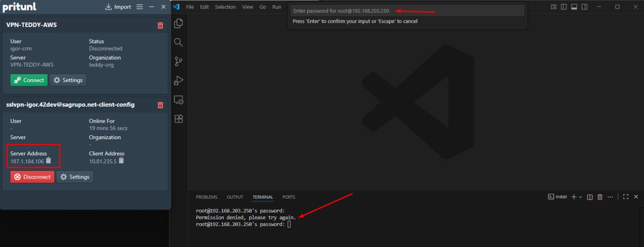Copy the client address 10.81.235.5
Image resolution: width=644 pixels, height=247 pixels.
(121, 161)
